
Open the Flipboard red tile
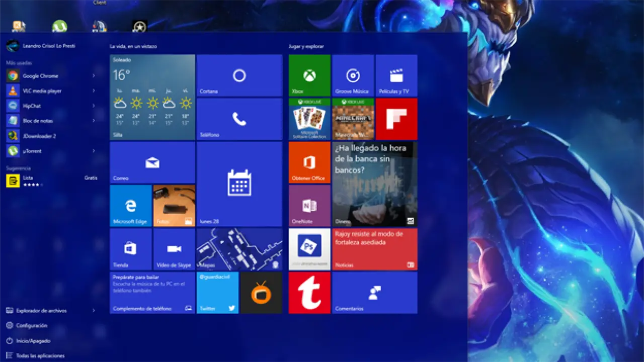point(396,119)
